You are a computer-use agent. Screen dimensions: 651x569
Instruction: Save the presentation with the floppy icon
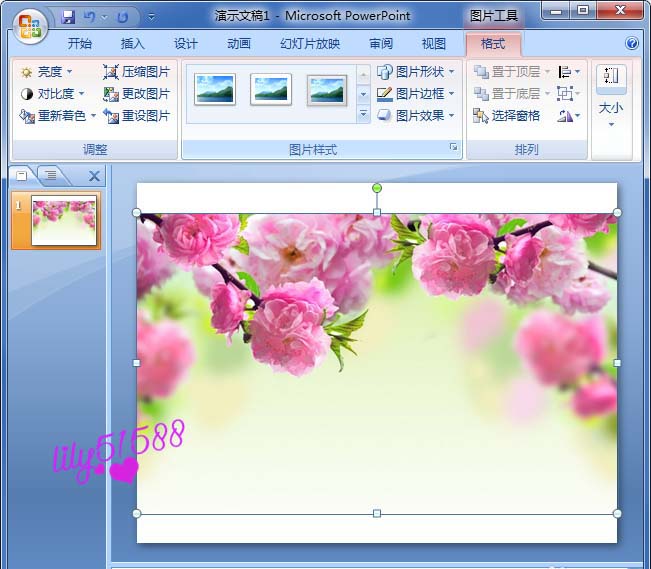tap(68, 17)
